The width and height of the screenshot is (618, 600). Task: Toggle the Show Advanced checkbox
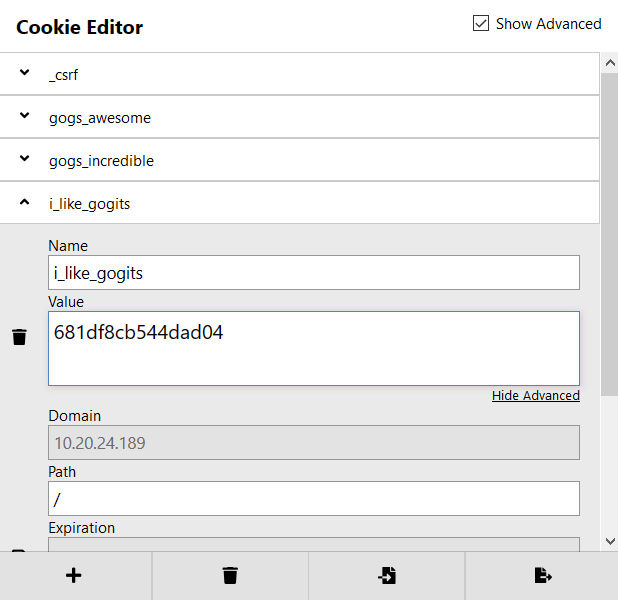481,23
